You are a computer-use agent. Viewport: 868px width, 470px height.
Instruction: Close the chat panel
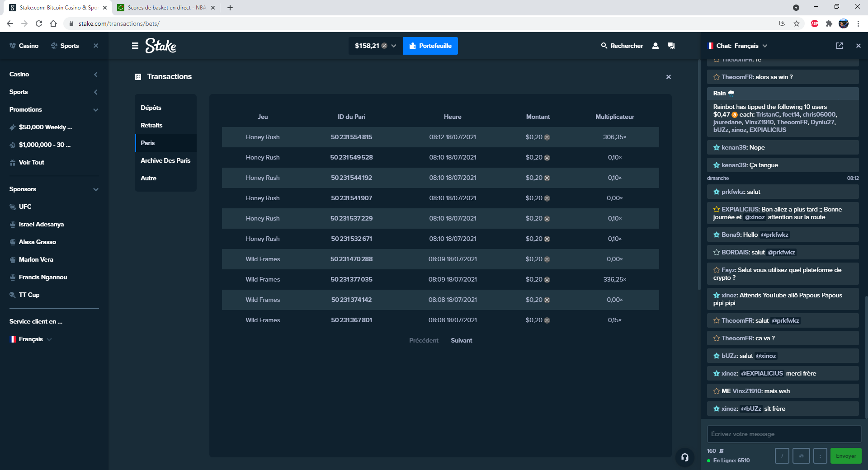click(x=858, y=46)
